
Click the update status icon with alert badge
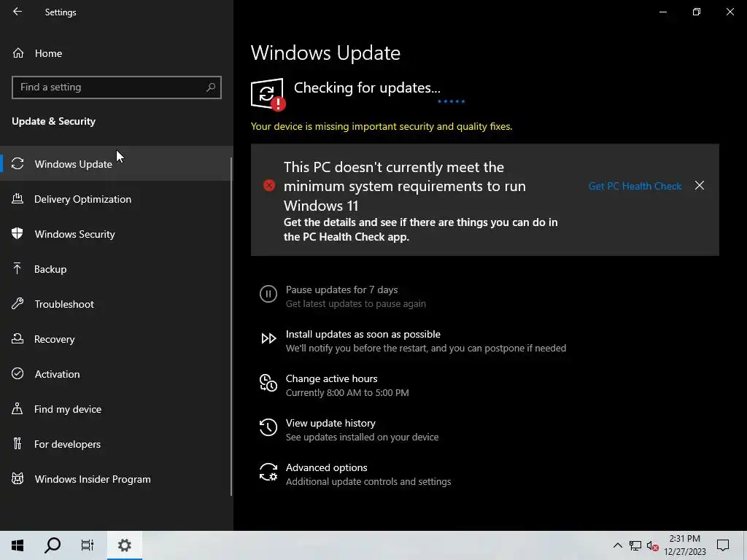(268, 94)
